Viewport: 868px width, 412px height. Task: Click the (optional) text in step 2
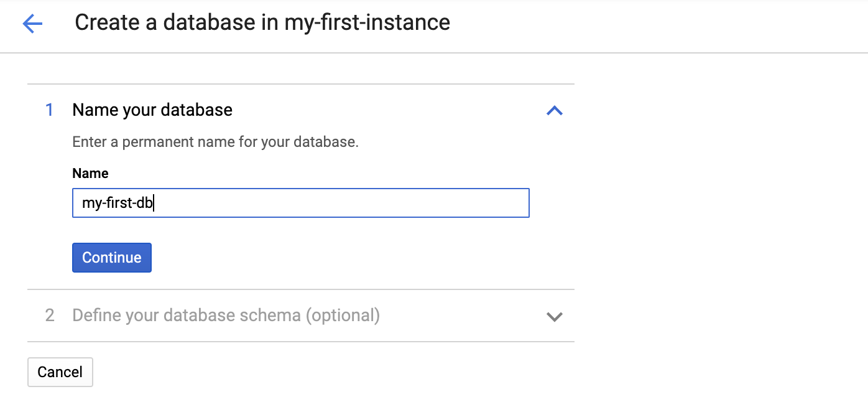coord(342,316)
